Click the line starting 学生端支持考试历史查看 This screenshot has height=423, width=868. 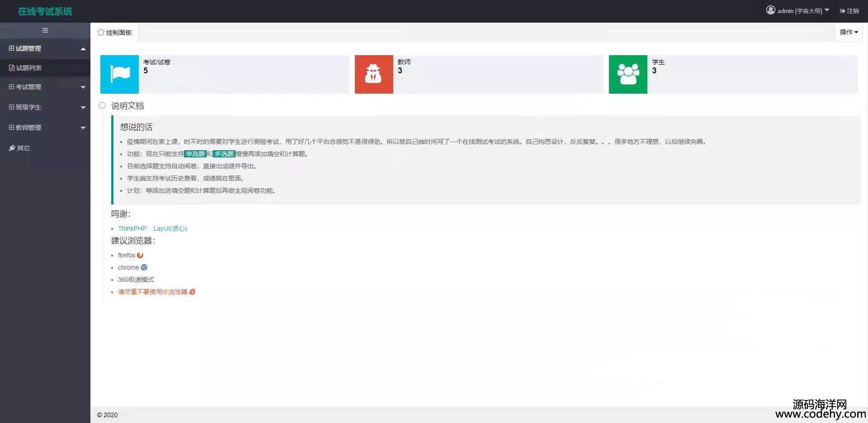187,178
